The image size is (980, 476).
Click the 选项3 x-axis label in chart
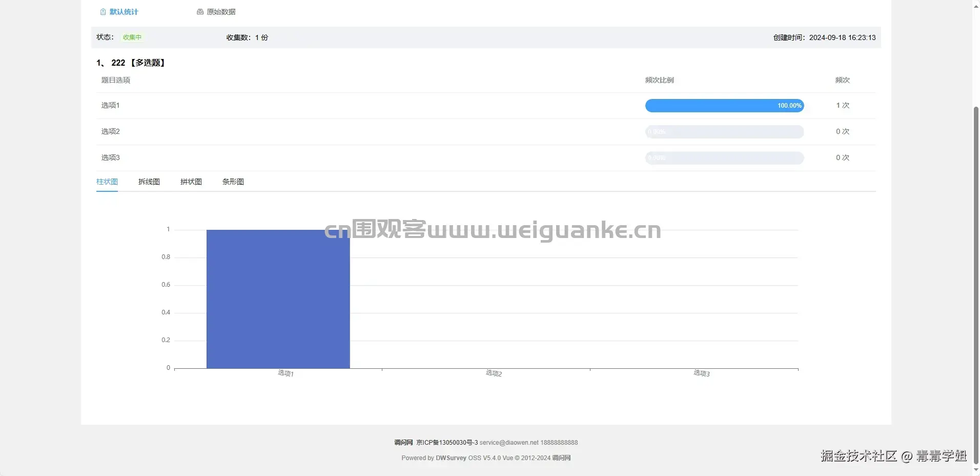pos(702,373)
